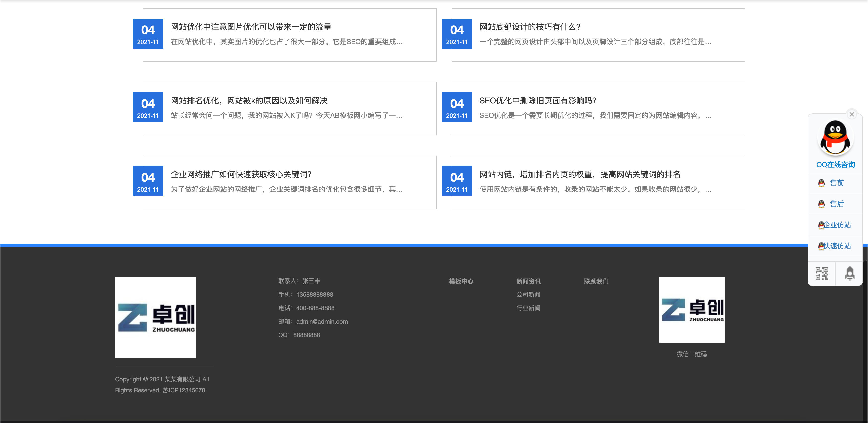This screenshot has height=423, width=868.
Task: Click mobile number 13588888888
Action: point(314,295)
